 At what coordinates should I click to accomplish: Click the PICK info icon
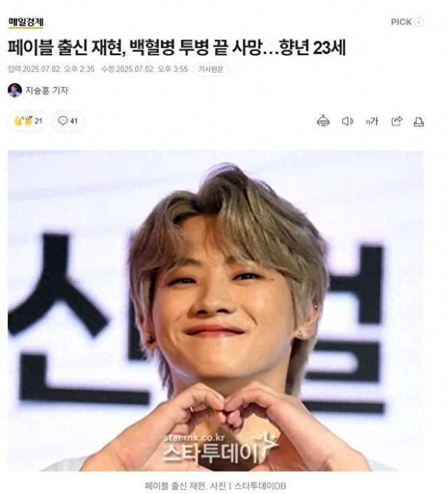pos(419,22)
